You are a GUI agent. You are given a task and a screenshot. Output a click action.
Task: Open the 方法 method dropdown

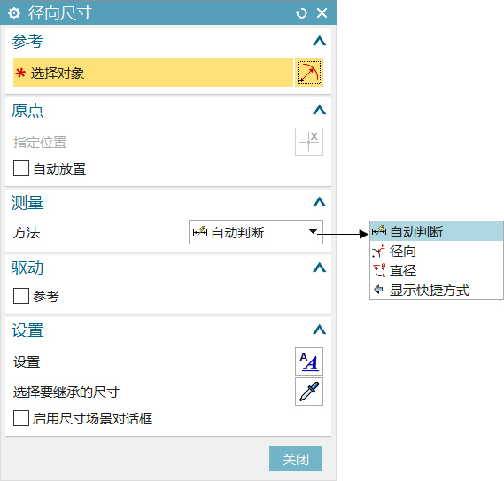[x=256, y=232]
